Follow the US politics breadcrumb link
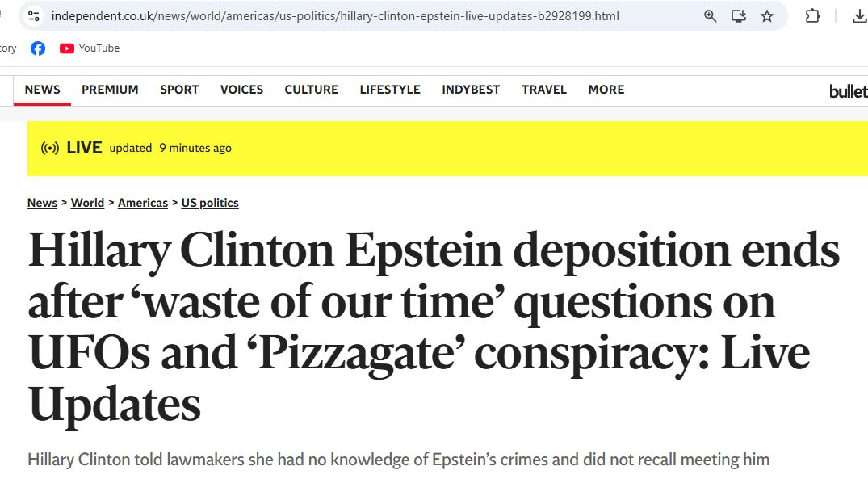Image resolution: width=868 pixels, height=479 pixels. tap(210, 203)
